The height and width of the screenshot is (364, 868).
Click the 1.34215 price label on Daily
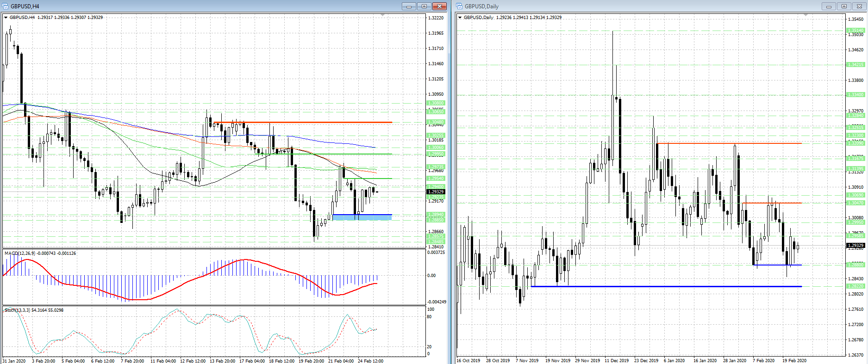856,65
